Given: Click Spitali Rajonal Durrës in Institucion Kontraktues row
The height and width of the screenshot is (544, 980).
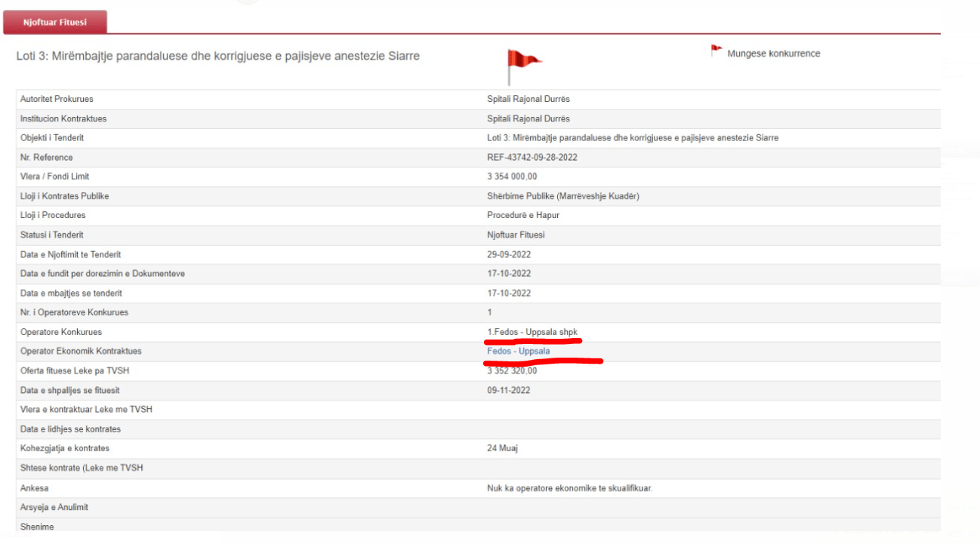Looking at the screenshot, I should coord(529,119).
